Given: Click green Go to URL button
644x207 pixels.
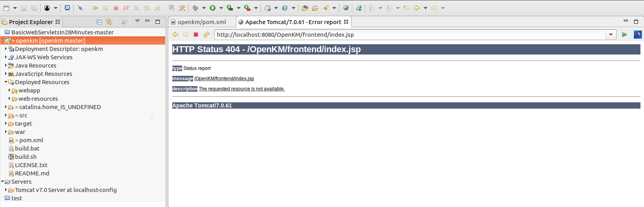Looking at the screenshot, I should click(625, 35).
